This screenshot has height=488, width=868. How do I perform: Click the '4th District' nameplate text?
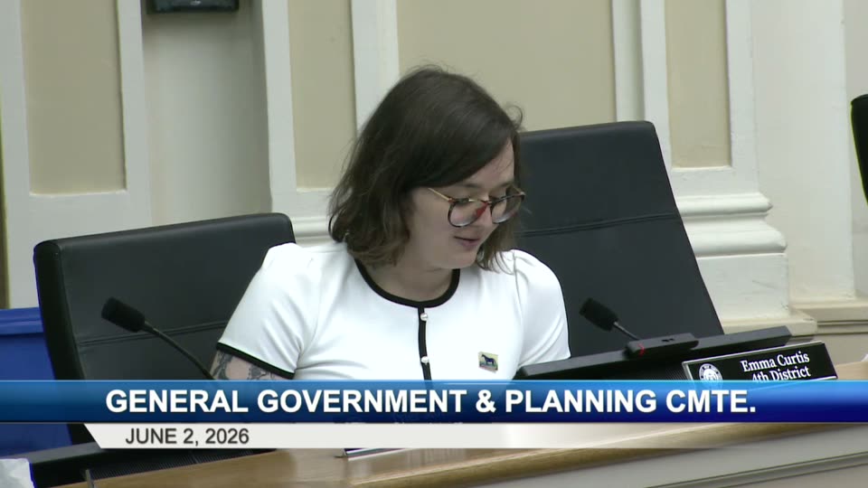coord(780,374)
